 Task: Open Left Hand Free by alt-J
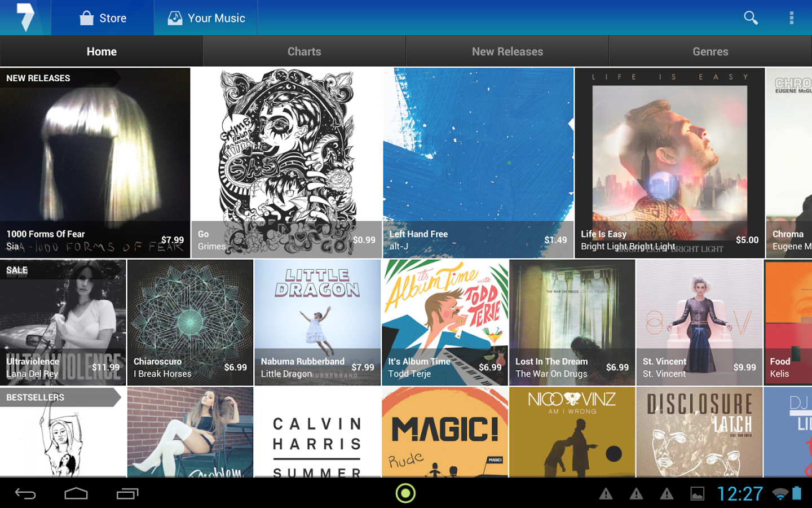pos(478,163)
